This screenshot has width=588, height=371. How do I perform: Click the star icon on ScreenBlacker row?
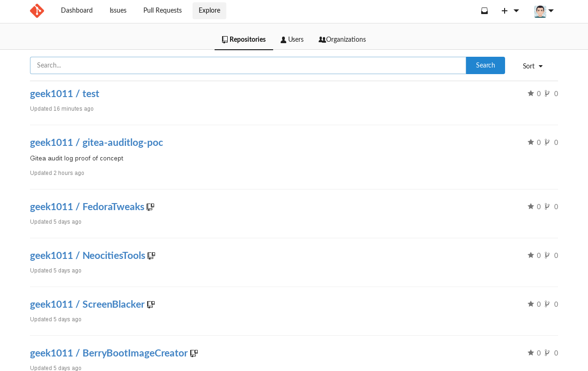tap(531, 304)
